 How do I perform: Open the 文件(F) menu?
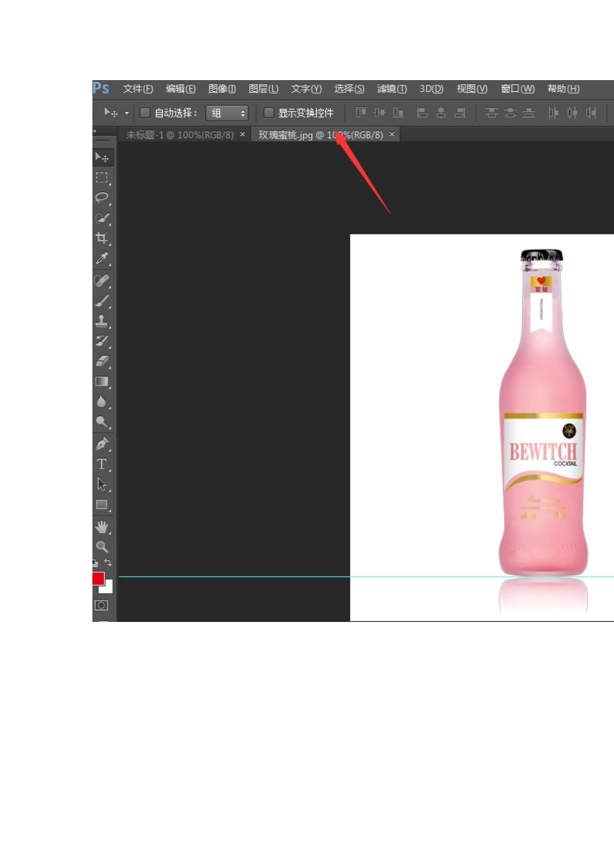click(138, 88)
